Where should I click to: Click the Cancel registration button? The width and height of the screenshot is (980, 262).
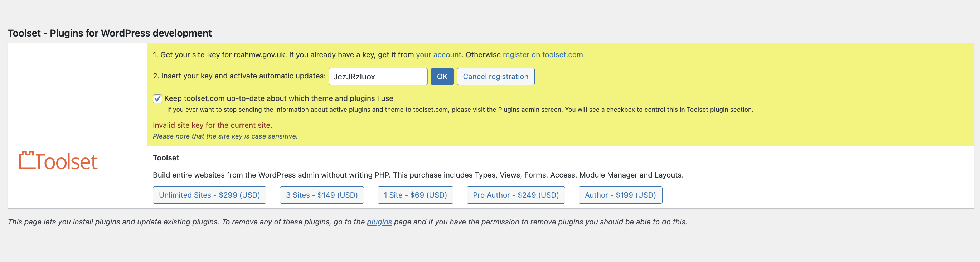(495, 77)
